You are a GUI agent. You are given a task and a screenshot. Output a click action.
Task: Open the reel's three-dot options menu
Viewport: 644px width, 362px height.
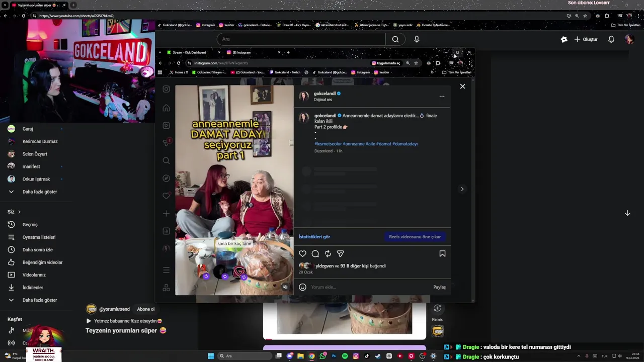[442, 96]
